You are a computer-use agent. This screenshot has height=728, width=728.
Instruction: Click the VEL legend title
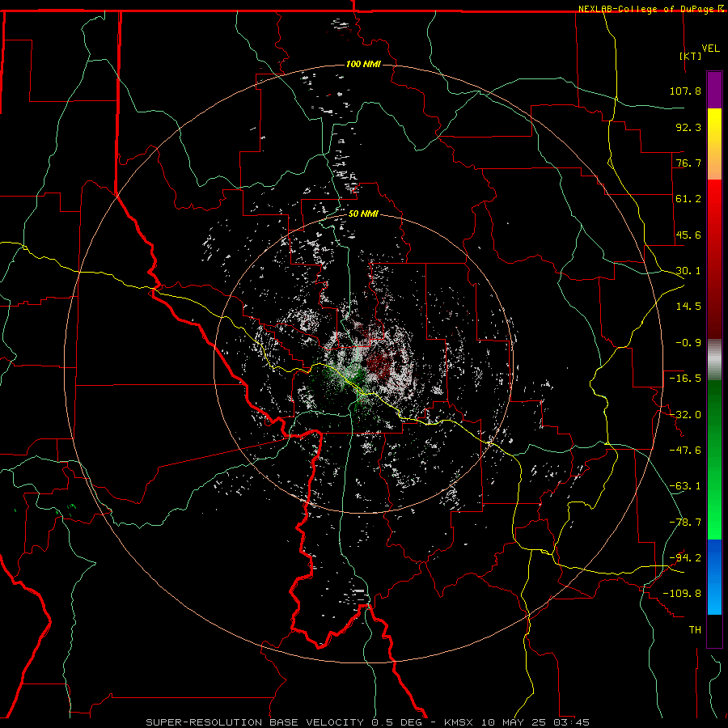click(x=710, y=49)
